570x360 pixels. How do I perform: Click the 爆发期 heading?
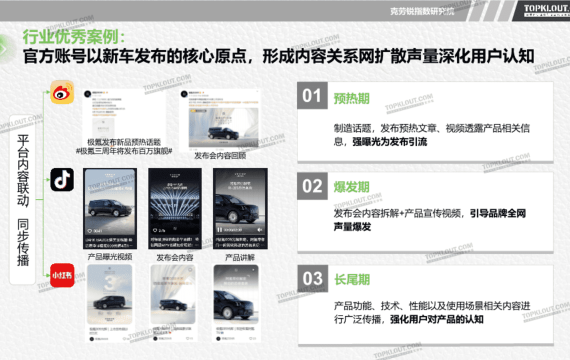pyautogui.click(x=352, y=187)
